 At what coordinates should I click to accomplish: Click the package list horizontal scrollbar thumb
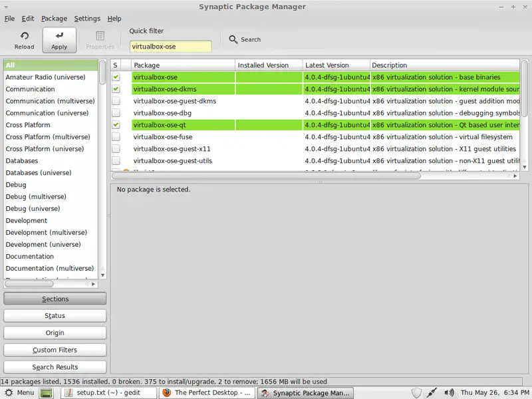tap(267, 176)
